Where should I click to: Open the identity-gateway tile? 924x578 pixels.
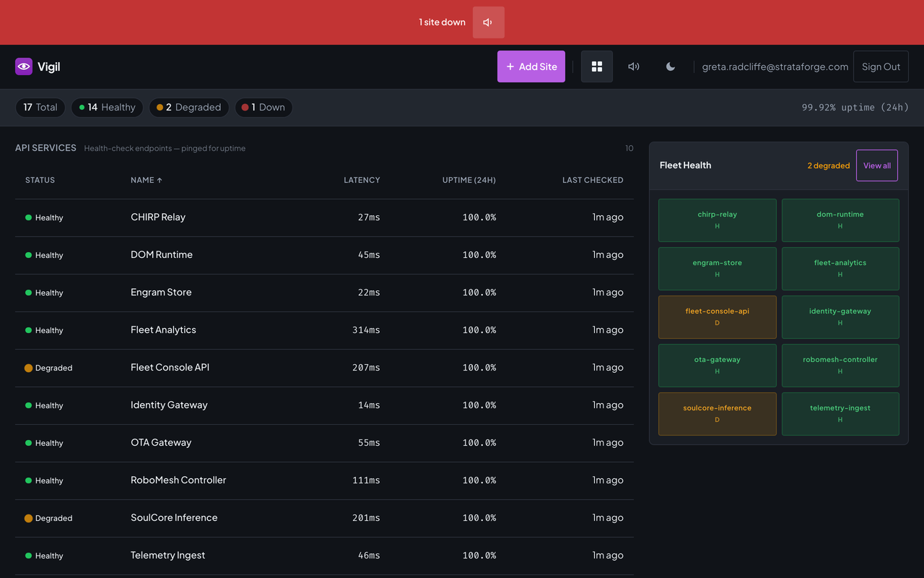[x=840, y=317]
